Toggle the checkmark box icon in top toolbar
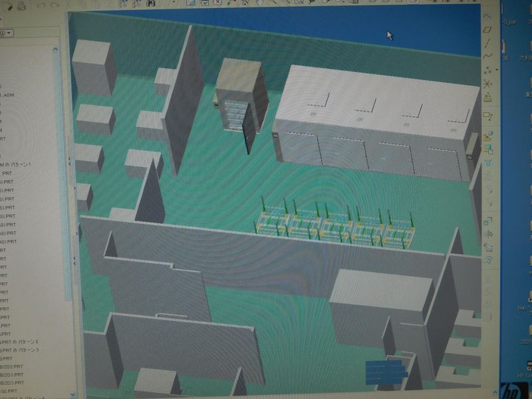Screen dimensions: 532x399 point(205,3)
